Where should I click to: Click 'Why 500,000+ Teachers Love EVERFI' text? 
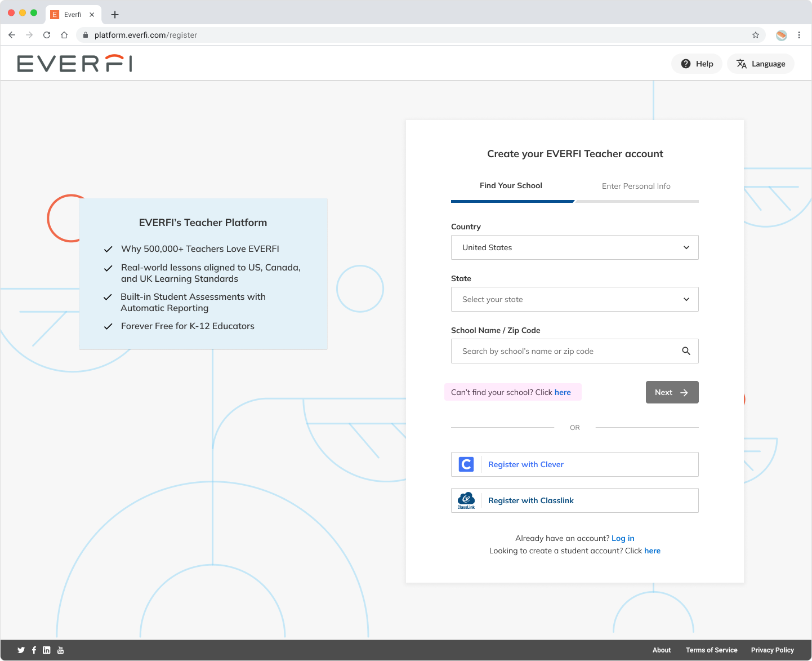pyautogui.click(x=200, y=249)
